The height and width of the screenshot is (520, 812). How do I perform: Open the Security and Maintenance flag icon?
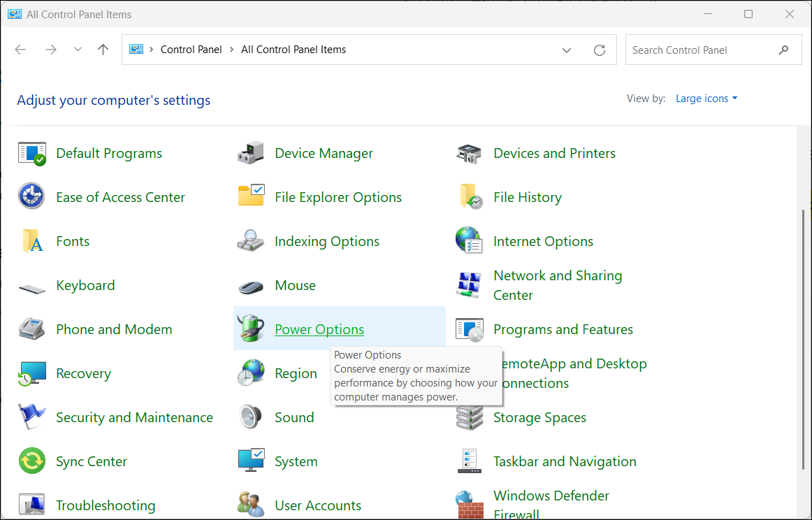pyautogui.click(x=31, y=417)
